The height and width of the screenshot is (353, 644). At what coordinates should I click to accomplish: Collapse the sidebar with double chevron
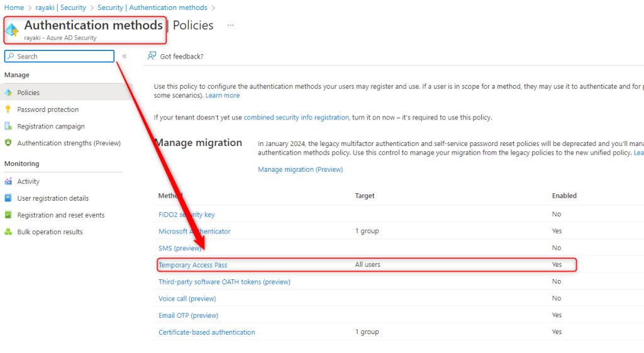click(x=125, y=57)
